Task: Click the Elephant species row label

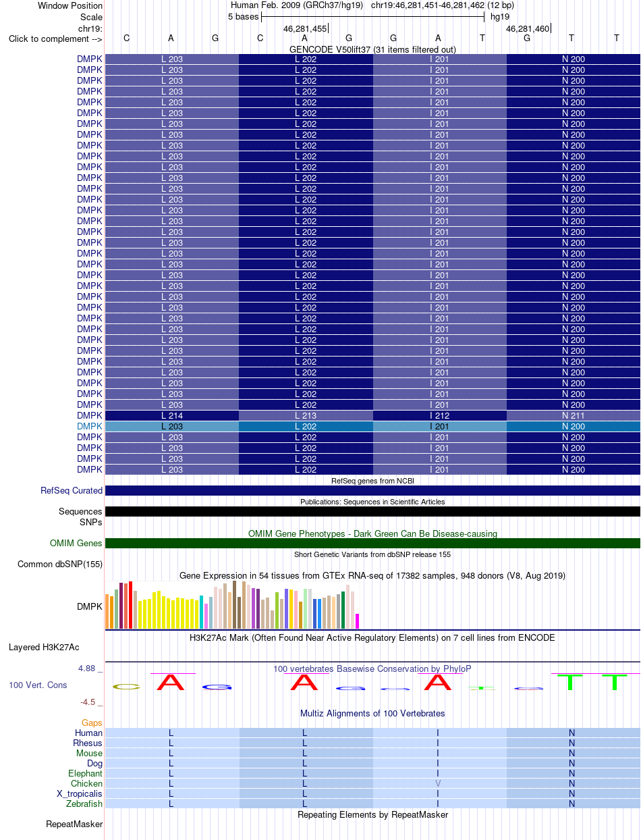Action: 86,773
